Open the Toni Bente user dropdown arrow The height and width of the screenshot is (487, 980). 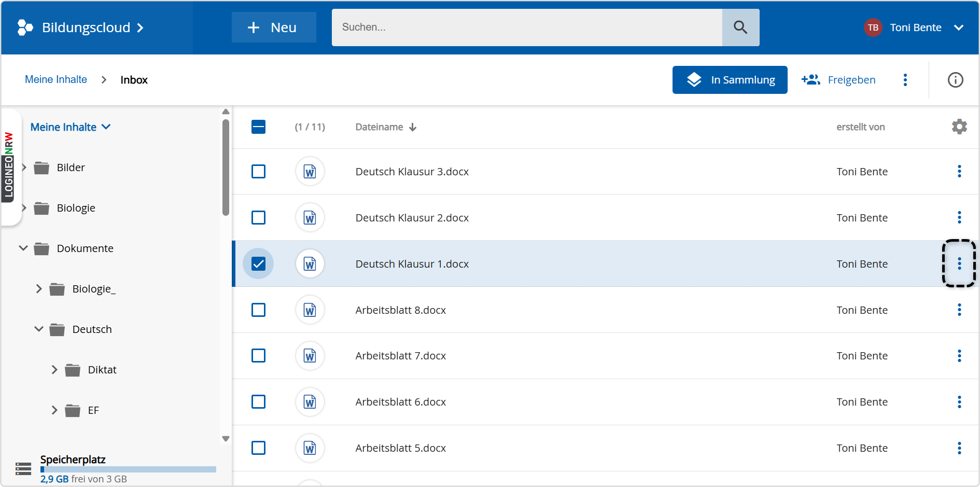(959, 27)
